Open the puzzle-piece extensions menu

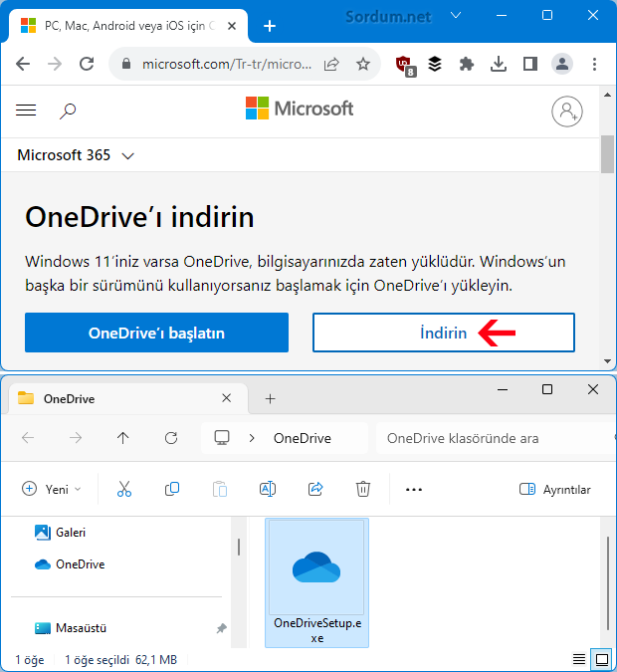click(x=466, y=65)
